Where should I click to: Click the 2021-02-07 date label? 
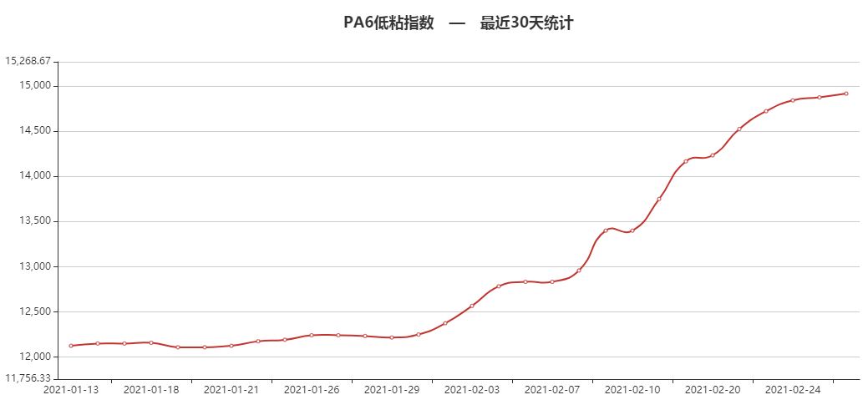[552, 389]
